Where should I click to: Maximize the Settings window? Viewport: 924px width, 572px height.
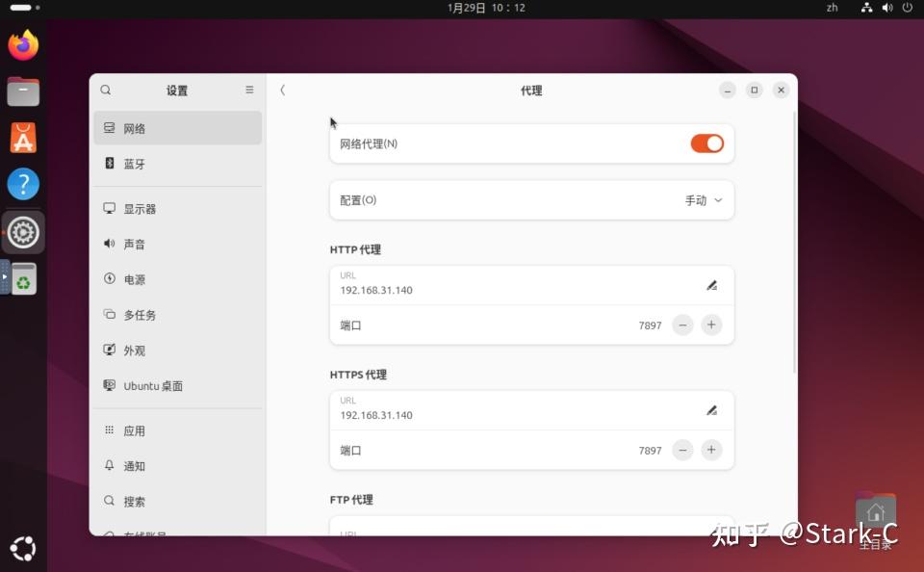click(755, 91)
